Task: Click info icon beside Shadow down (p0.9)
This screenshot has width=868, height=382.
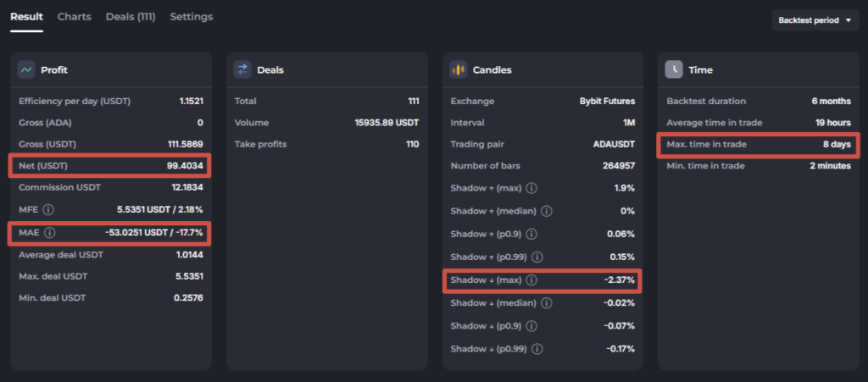Action: coord(531,326)
